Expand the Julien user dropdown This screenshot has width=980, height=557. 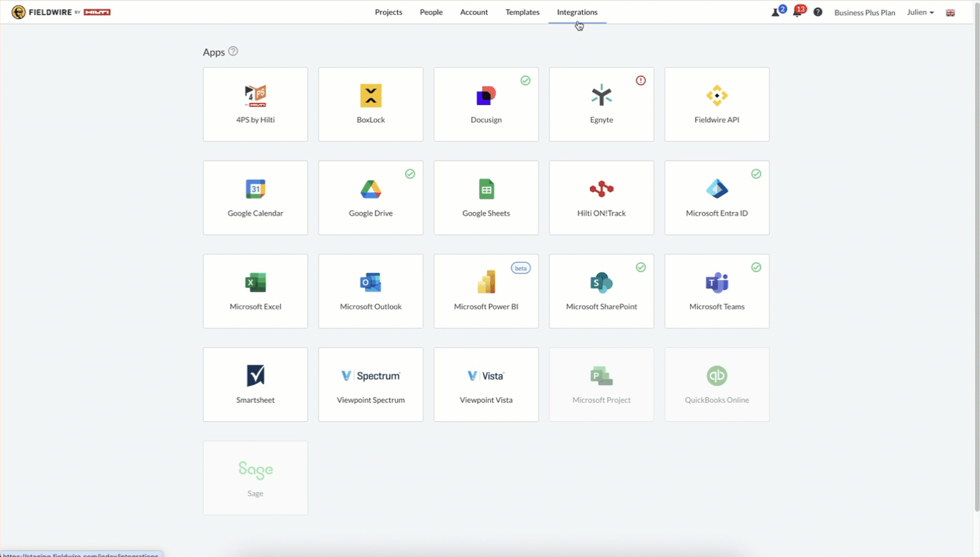920,12
